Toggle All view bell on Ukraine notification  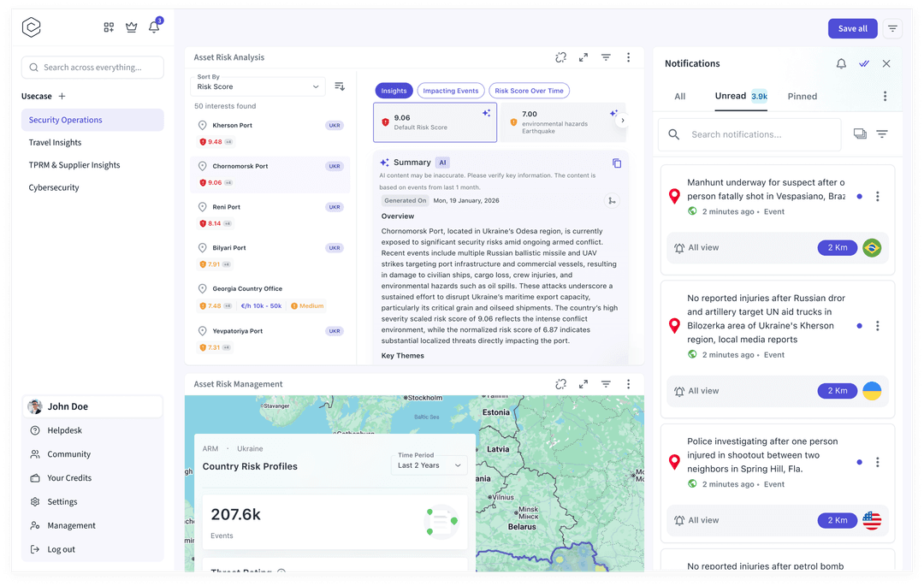click(x=679, y=391)
